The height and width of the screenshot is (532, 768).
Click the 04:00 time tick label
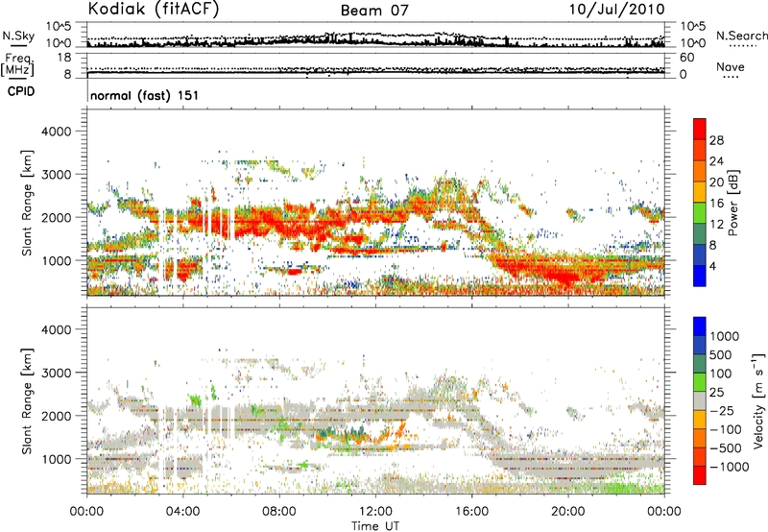tap(182, 512)
